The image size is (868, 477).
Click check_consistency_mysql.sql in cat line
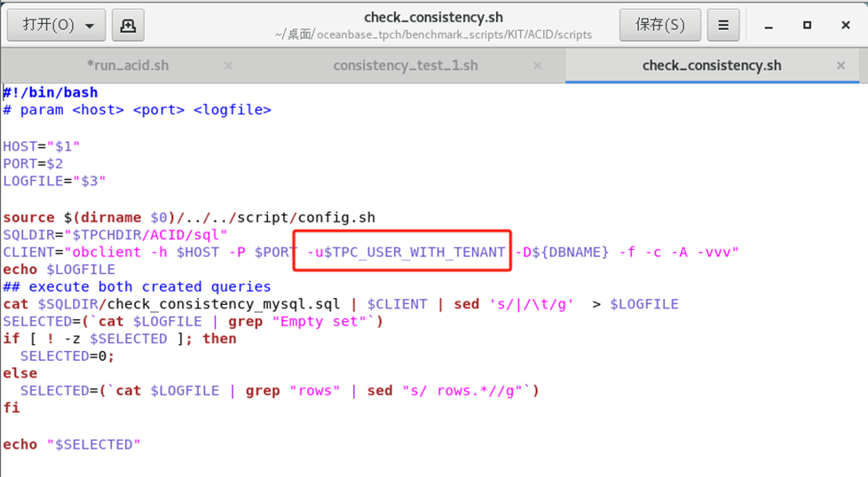tap(224, 304)
